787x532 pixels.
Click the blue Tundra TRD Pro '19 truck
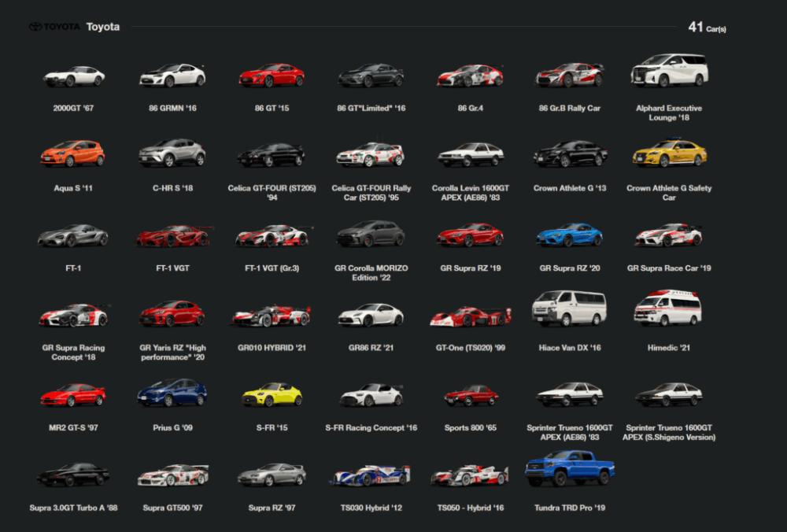click(x=569, y=469)
